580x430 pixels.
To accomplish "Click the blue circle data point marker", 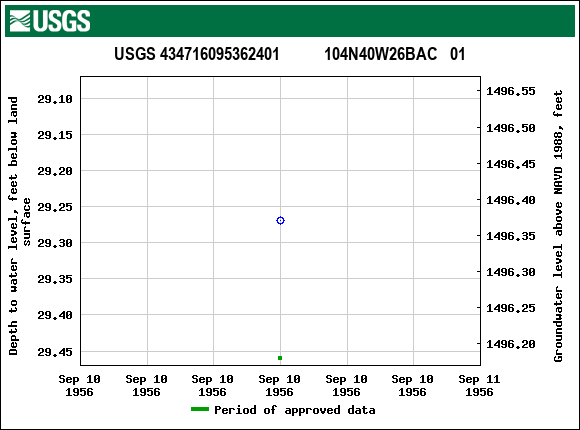I will pyautogui.click(x=280, y=221).
